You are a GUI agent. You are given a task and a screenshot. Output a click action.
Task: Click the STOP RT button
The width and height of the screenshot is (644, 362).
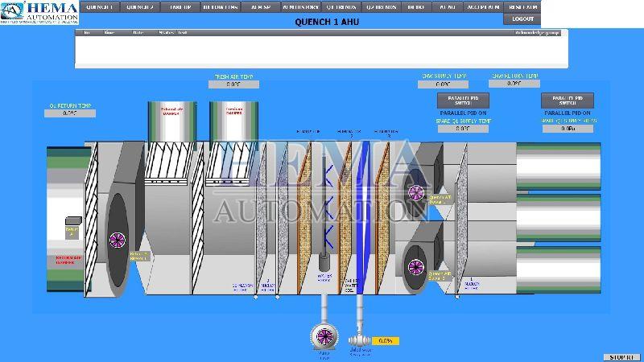[621, 357]
